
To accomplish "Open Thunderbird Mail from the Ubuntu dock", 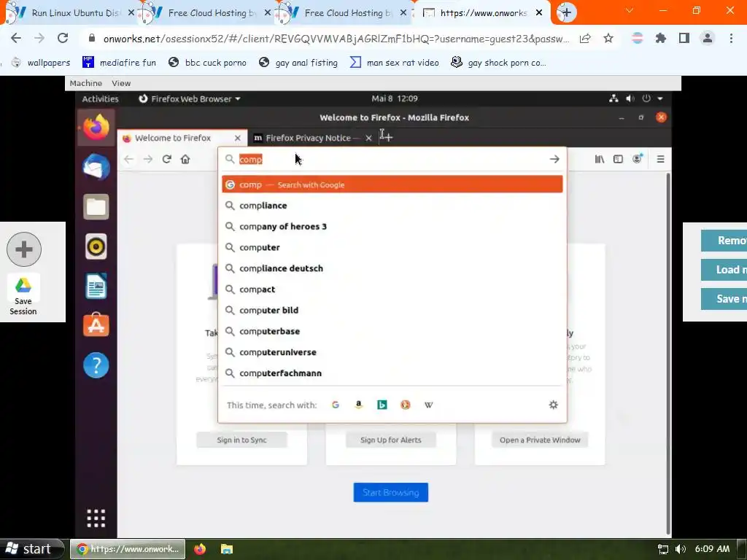I will pos(96,167).
